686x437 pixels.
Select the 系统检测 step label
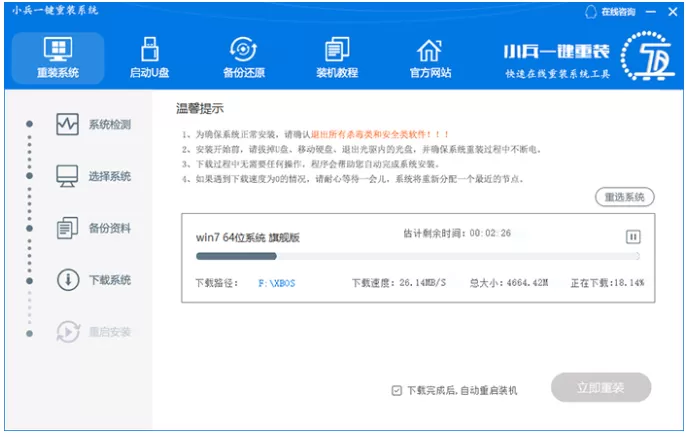110,125
